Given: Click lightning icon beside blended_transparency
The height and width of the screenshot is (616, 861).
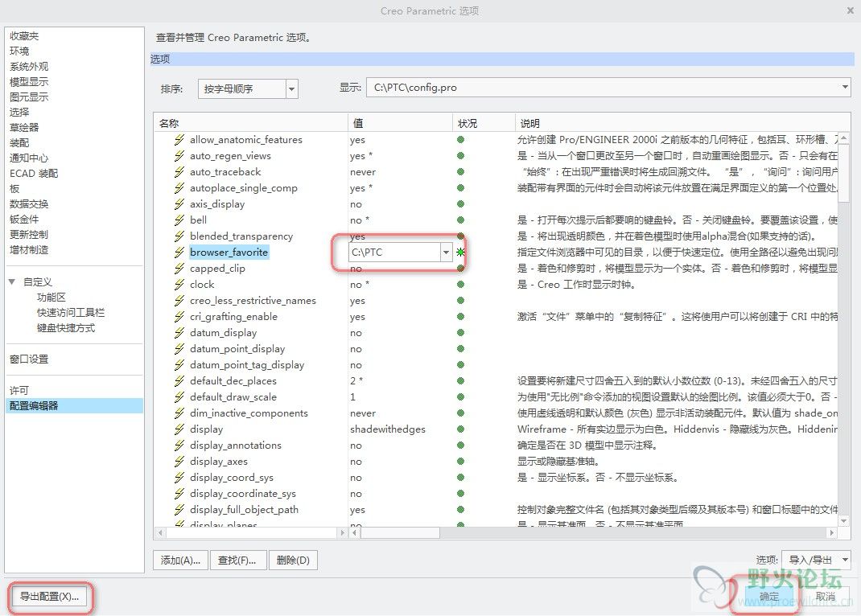Looking at the screenshot, I should [179, 236].
